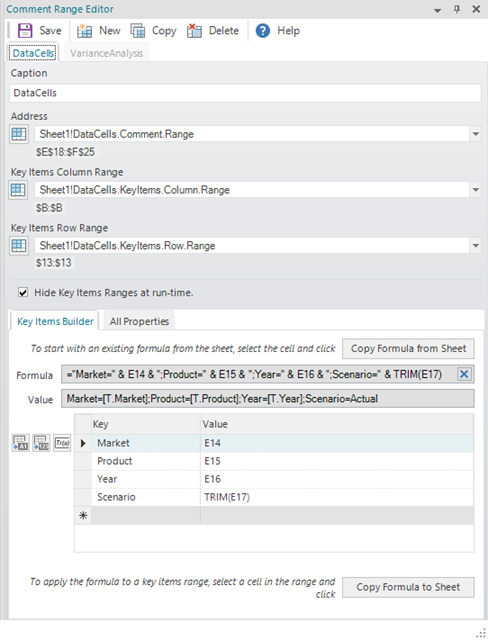The width and height of the screenshot is (488, 640).
Task: Click range selector icon for Key Items Column Range
Action: click(18, 190)
